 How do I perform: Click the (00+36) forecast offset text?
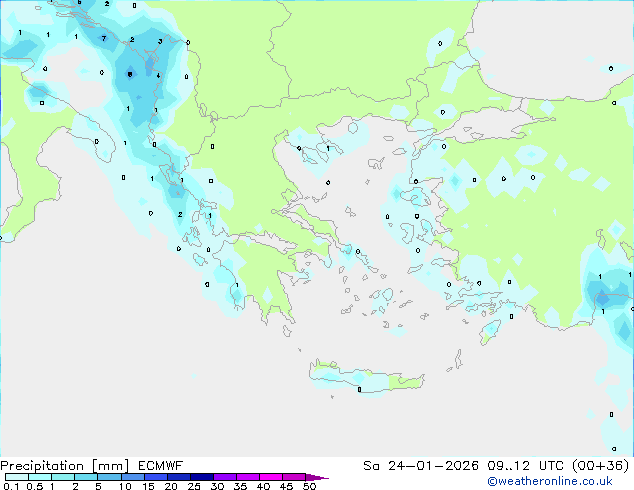[600, 466]
